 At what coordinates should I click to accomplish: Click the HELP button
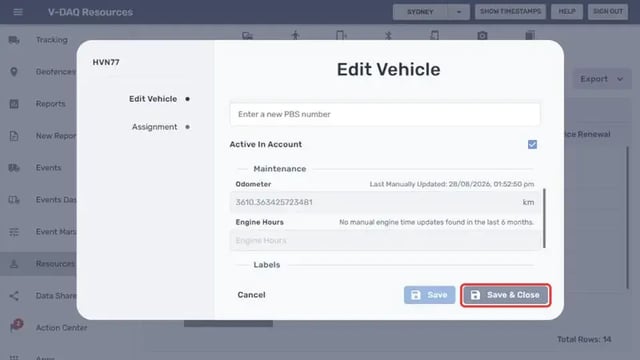[567, 11]
